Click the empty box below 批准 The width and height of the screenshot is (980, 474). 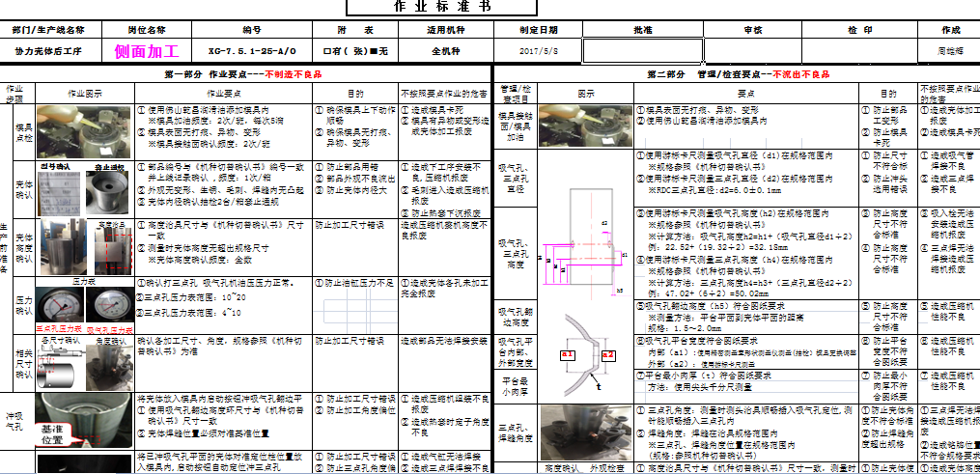pyautogui.click(x=642, y=50)
